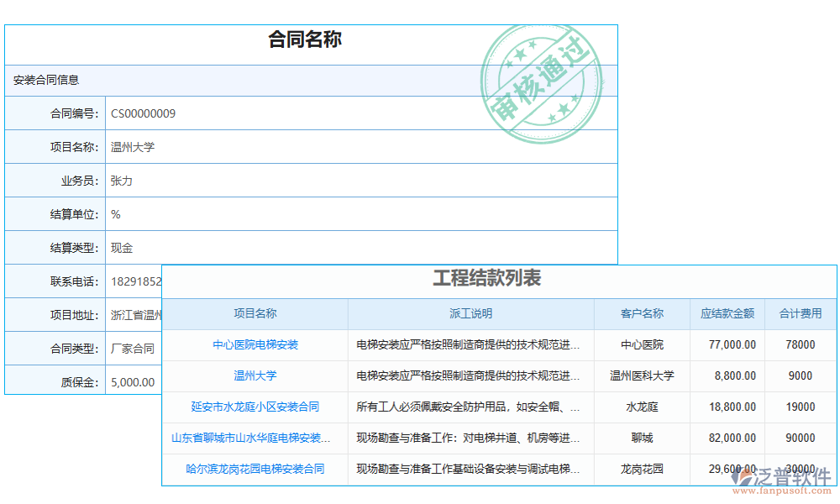Click the 审核通过 approval stamp
840x504 pixels.
(543, 80)
